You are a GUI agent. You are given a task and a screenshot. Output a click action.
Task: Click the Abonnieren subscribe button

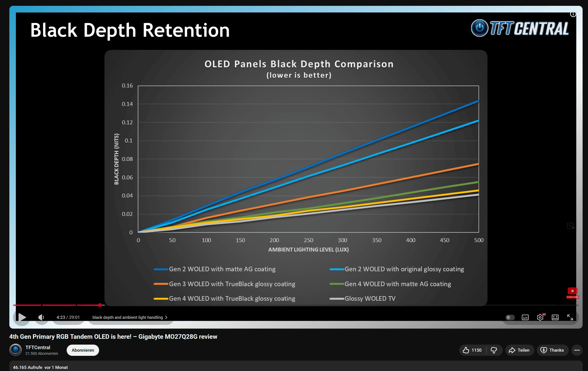tap(83, 350)
